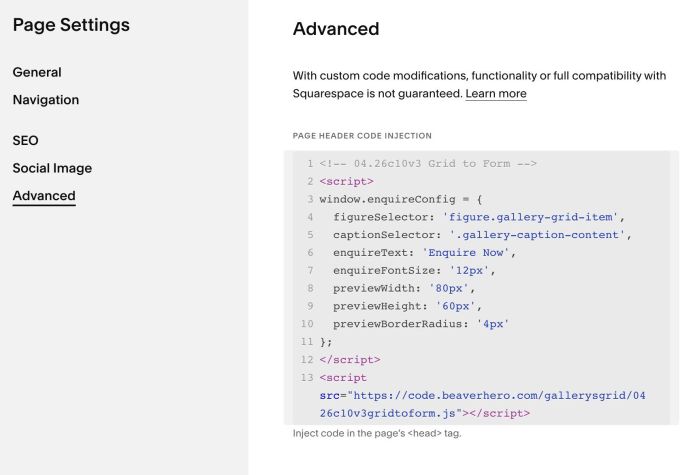Open the Social Image section
This screenshot has height=475, width=700.
point(52,168)
